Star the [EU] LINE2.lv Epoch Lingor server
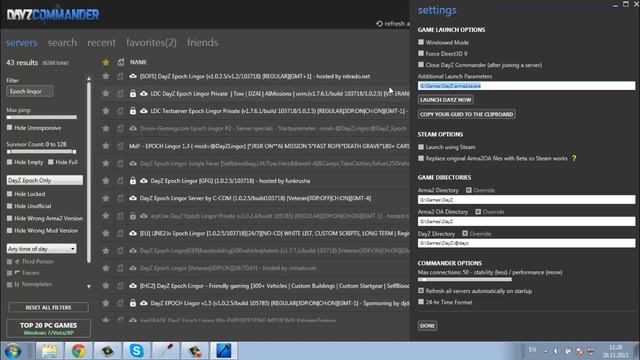The width and height of the screenshot is (640, 360). pyautogui.click(x=106, y=233)
